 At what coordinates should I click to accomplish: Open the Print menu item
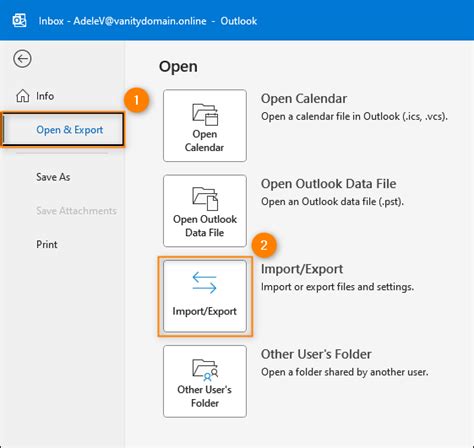point(47,244)
